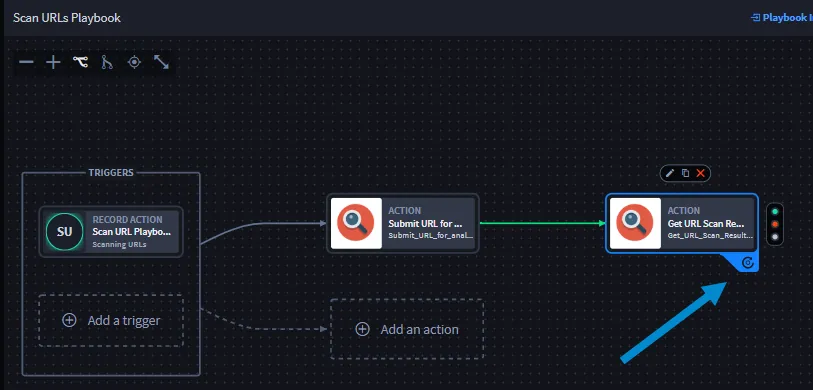Click the red failure connector dot
This screenshot has width=813, height=390.
click(x=775, y=224)
